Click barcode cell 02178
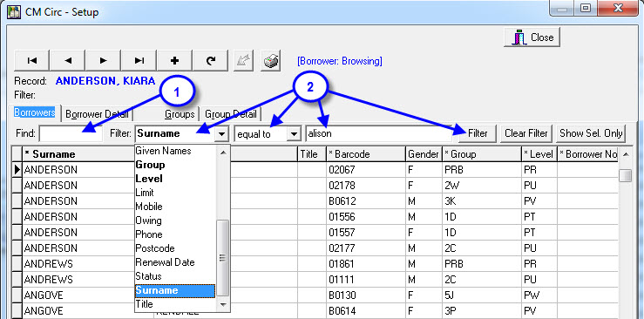Screen dimensions: 644x319 [366, 185]
